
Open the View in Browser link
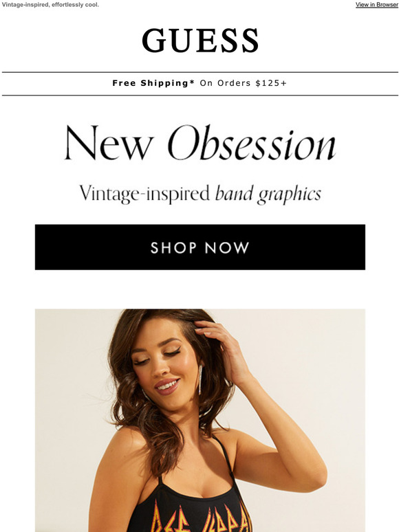click(x=377, y=5)
